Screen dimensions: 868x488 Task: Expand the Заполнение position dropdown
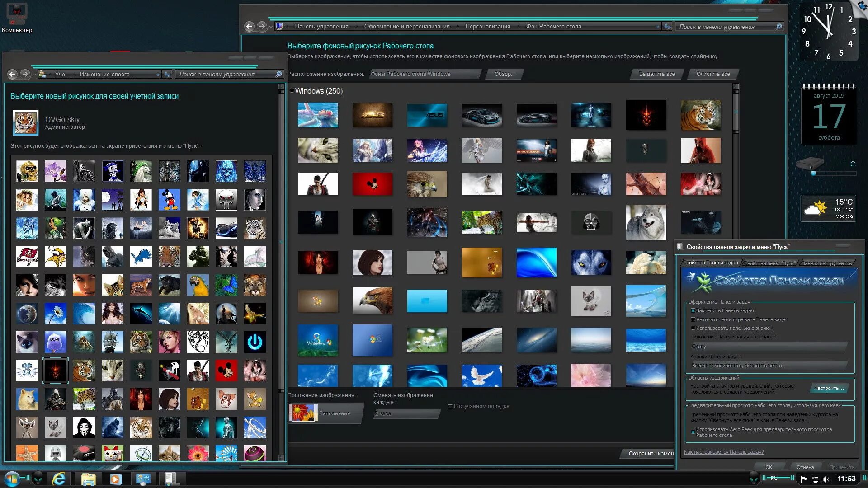click(335, 413)
